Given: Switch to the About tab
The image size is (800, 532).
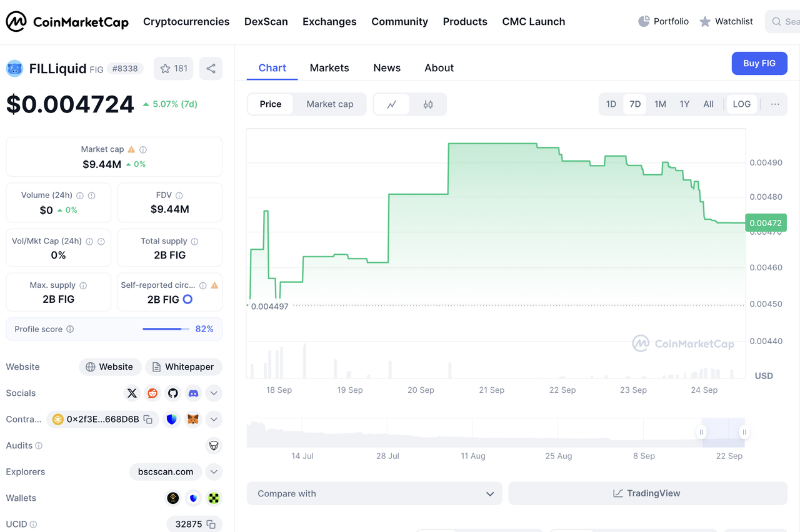Looking at the screenshot, I should point(439,68).
